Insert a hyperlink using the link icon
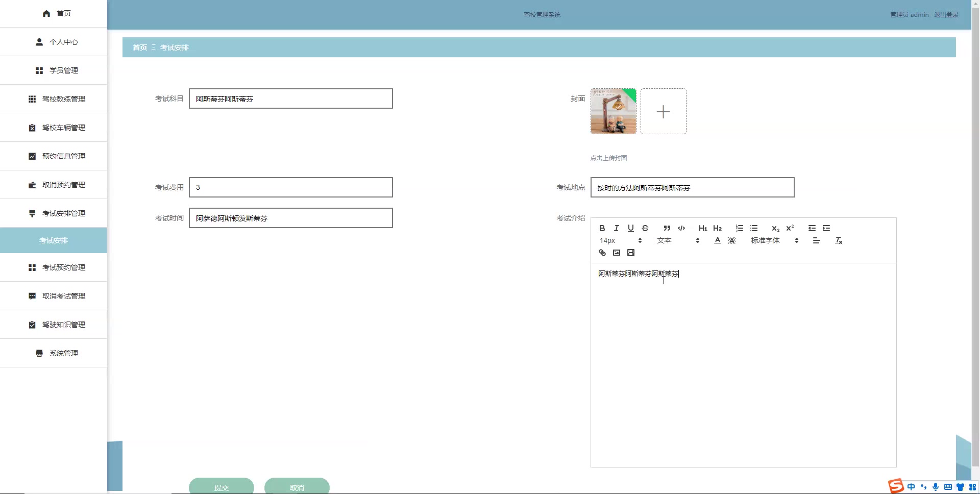Image resolution: width=980 pixels, height=494 pixels. (602, 253)
